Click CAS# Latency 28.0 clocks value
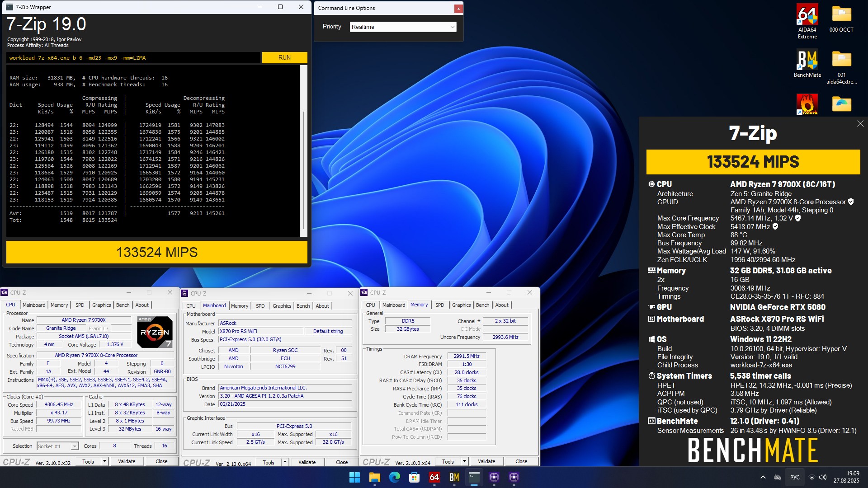The height and width of the screenshot is (488, 868). point(467,373)
